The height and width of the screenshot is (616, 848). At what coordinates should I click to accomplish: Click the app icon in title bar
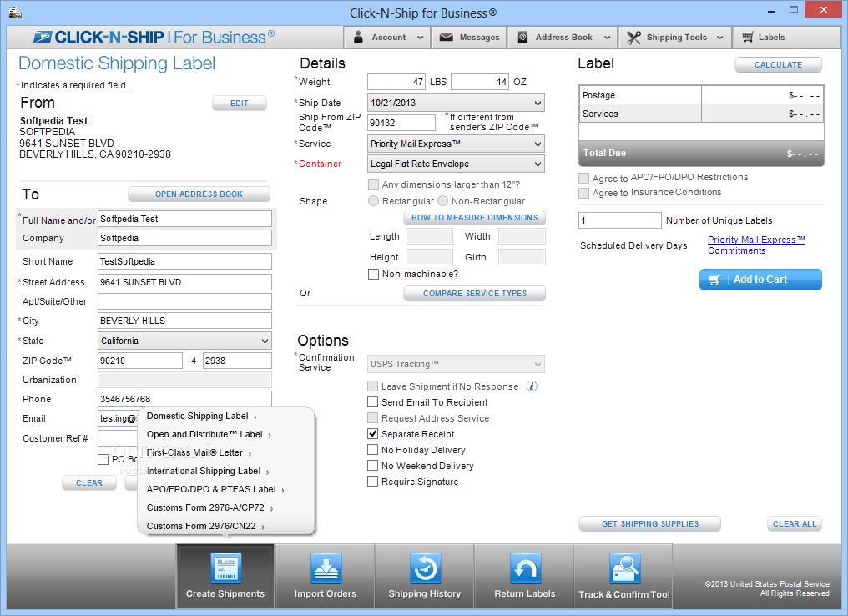coord(15,12)
